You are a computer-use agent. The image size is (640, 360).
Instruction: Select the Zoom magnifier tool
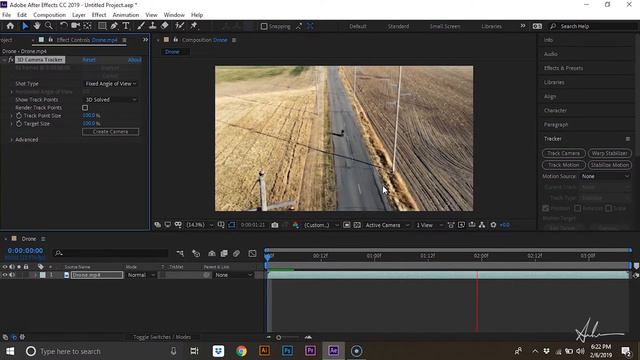point(49,26)
